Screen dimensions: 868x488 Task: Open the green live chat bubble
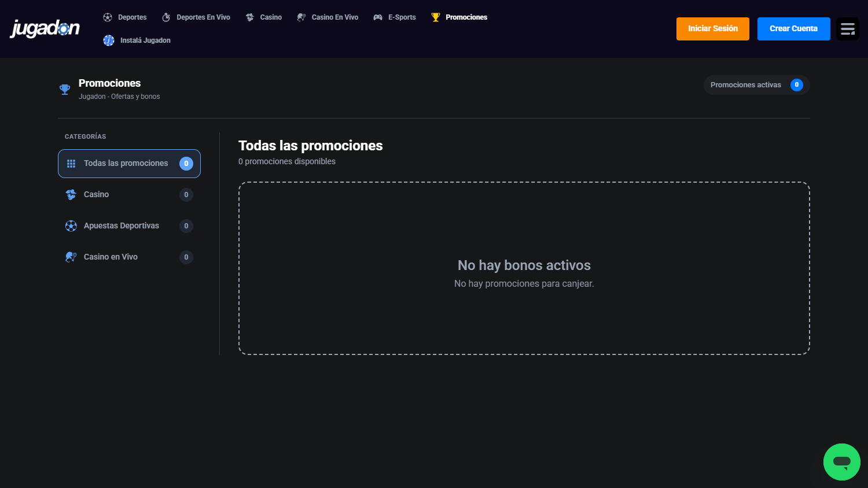(x=842, y=462)
